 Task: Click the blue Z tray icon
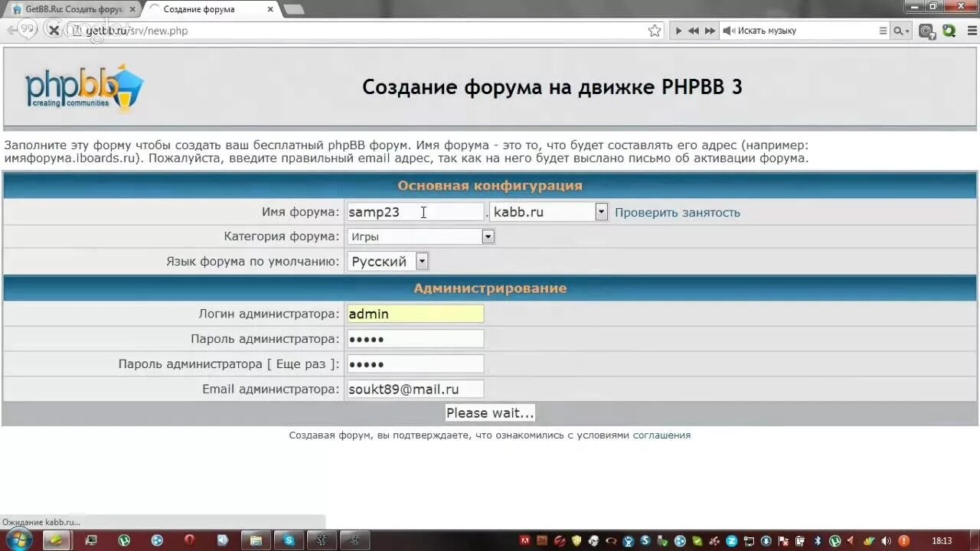[731, 540]
